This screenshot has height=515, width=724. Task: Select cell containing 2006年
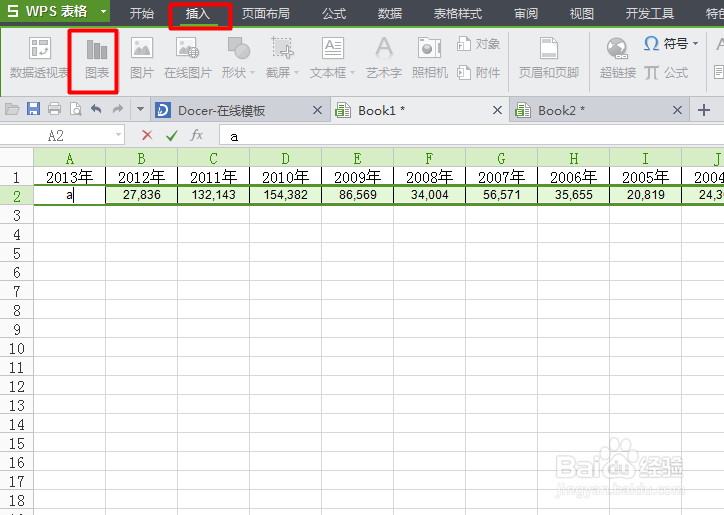[573, 176]
